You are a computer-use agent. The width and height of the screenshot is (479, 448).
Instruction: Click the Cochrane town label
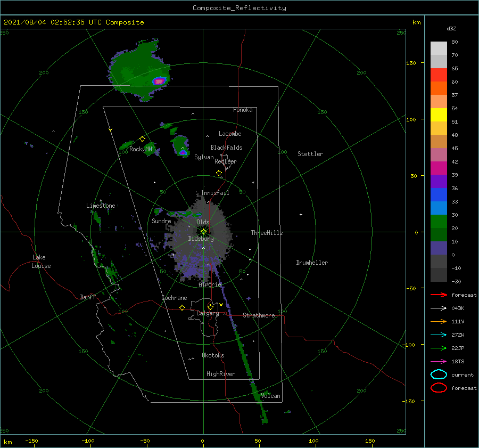coord(174,298)
